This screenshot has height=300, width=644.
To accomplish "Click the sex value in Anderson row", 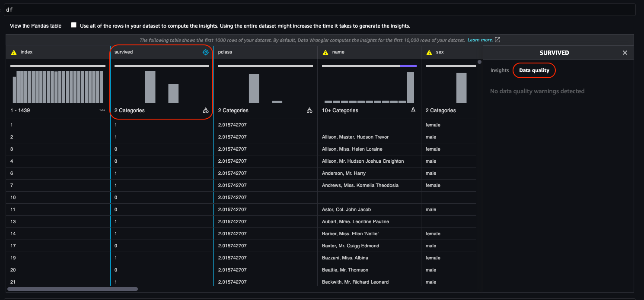I will pos(431,173).
